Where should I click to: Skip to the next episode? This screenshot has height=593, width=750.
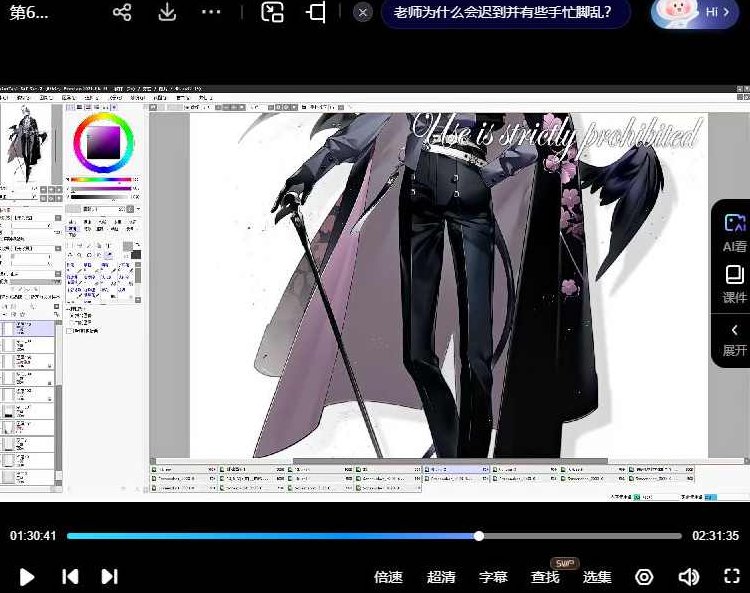[110, 577]
